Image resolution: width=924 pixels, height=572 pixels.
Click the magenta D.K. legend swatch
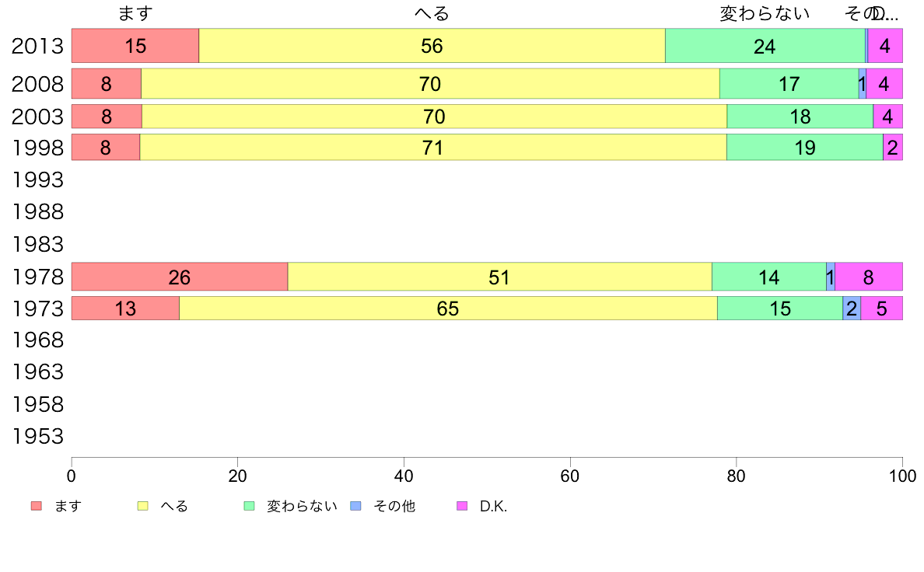pyautogui.click(x=462, y=506)
